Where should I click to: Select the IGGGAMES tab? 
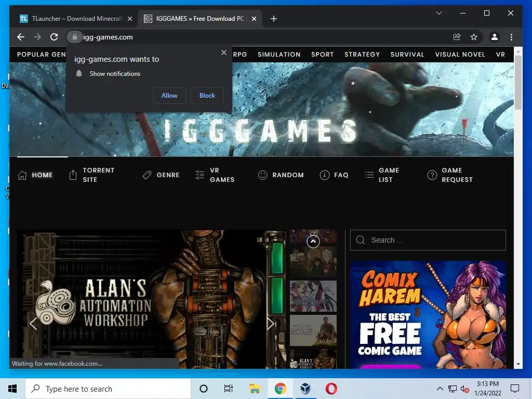(x=199, y=19)
